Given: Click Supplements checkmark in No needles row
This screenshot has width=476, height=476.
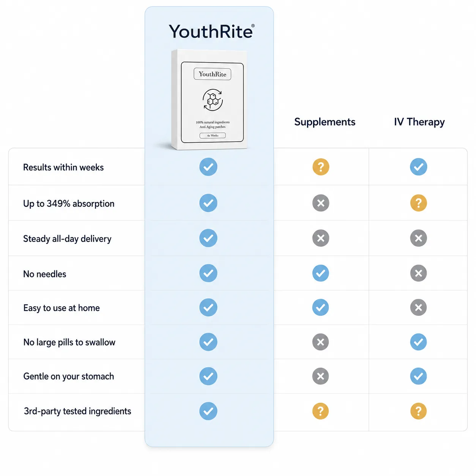Looking at the screenshot, I should pyautogui.click(x=321, y=273).
